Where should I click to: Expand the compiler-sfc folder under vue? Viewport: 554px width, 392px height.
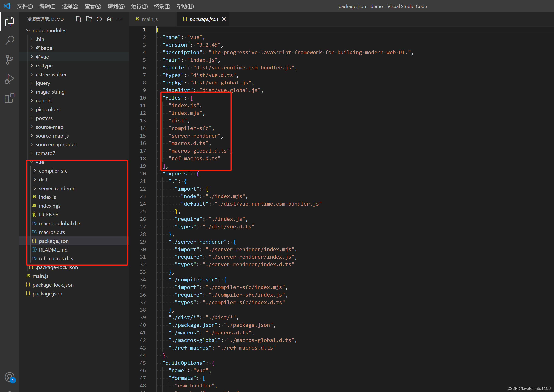[74, 171]
